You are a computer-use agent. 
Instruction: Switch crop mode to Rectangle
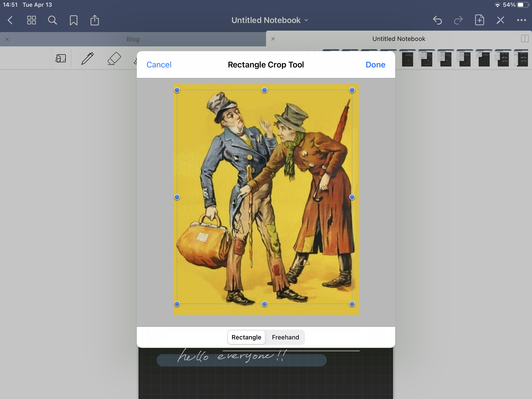(246, 337)
